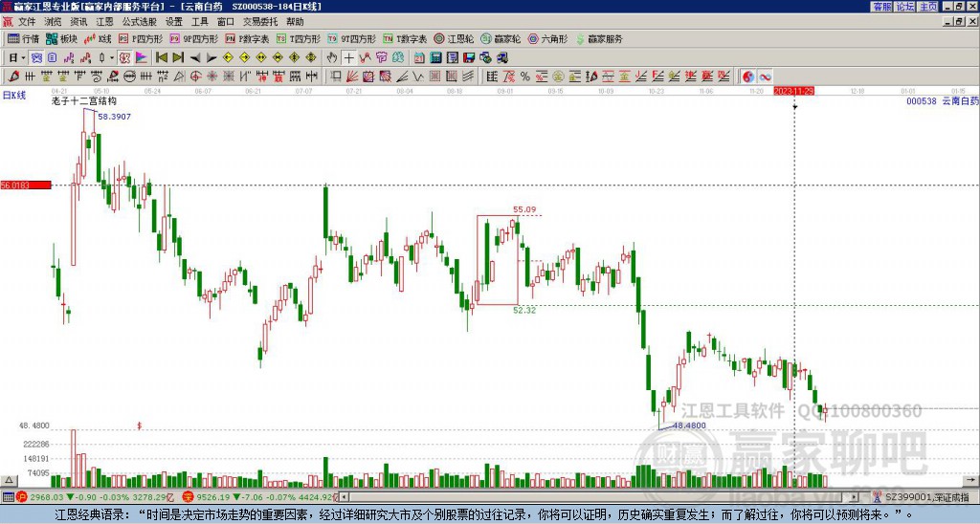Open the 工具 menu
Viewport: 980px width, 524px height.
pos(199,22)
